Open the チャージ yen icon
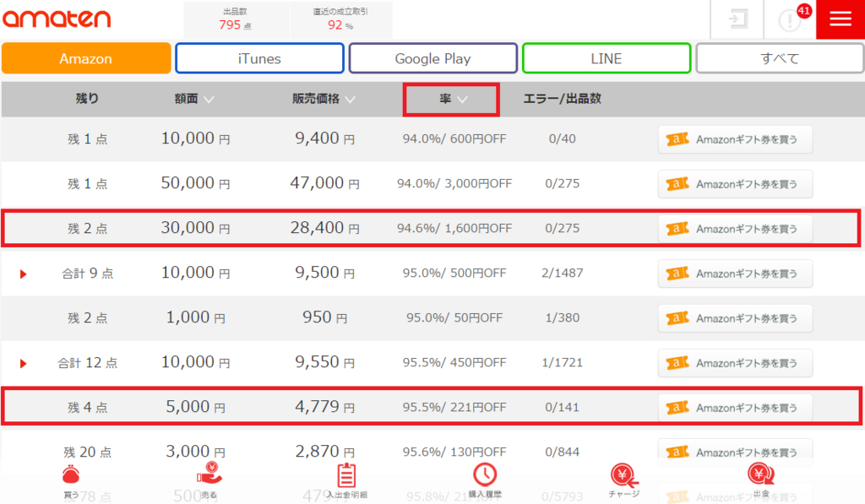The height and width of the screenshot is (504, 865). tap(624, 475)
